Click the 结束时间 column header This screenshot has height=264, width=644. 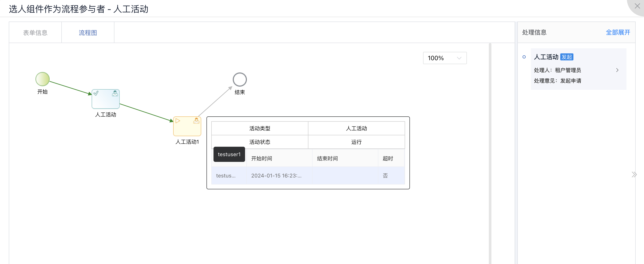327,159
